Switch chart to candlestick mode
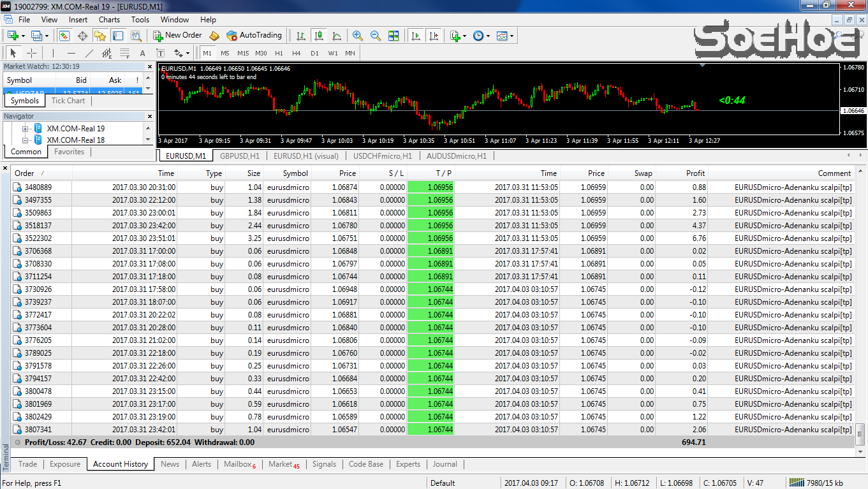 click(319, 36)
